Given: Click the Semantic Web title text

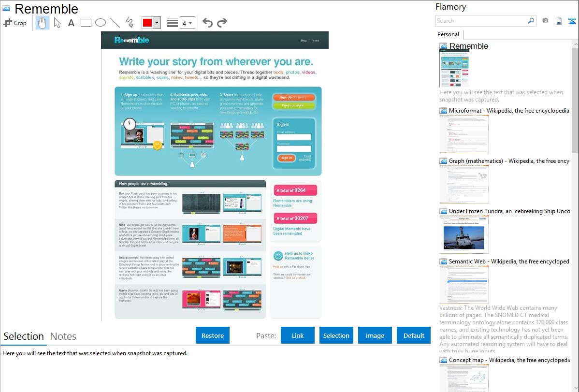Looking at the screenshot, I should tap(509, 261).
